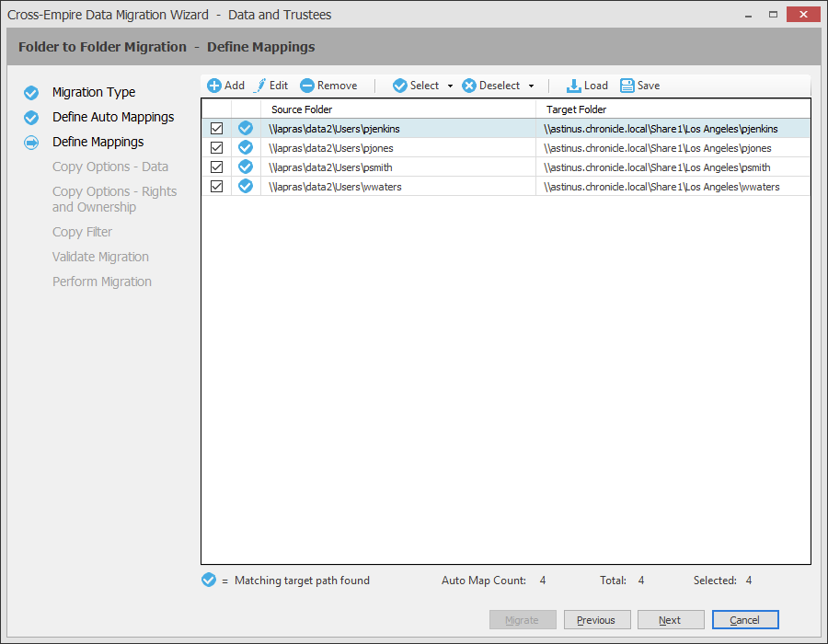The image size is (828, 644).
Task: Go to the Migration Type step
Action: tap(94, 92)
